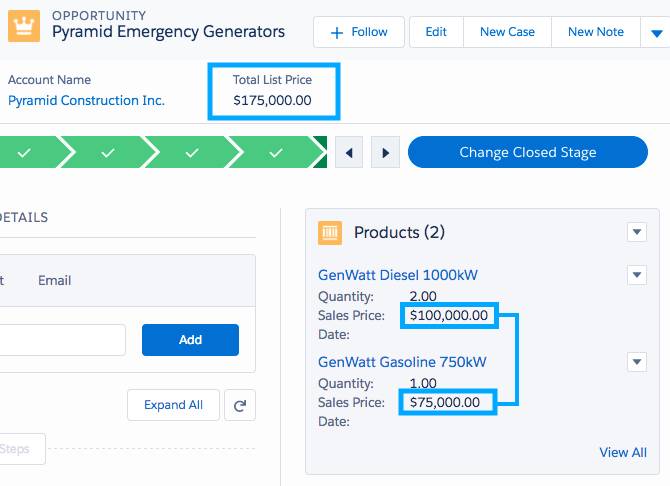Viewport: 670px width, 486px height.
Task: Click the third completed path stage
Action: point(192,152)
